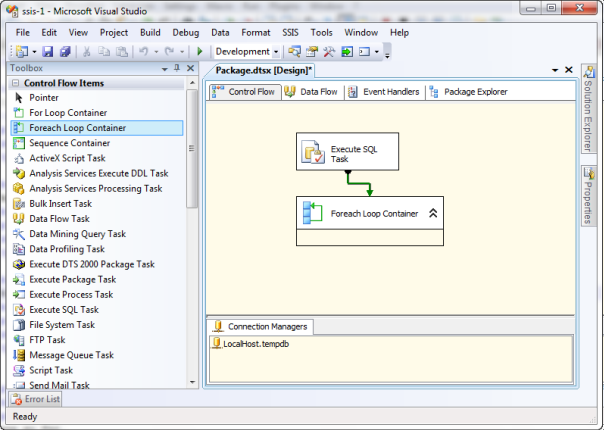Click the Redo arrow icon
Screen dimensions: 604x430
[x=169, y=52]
